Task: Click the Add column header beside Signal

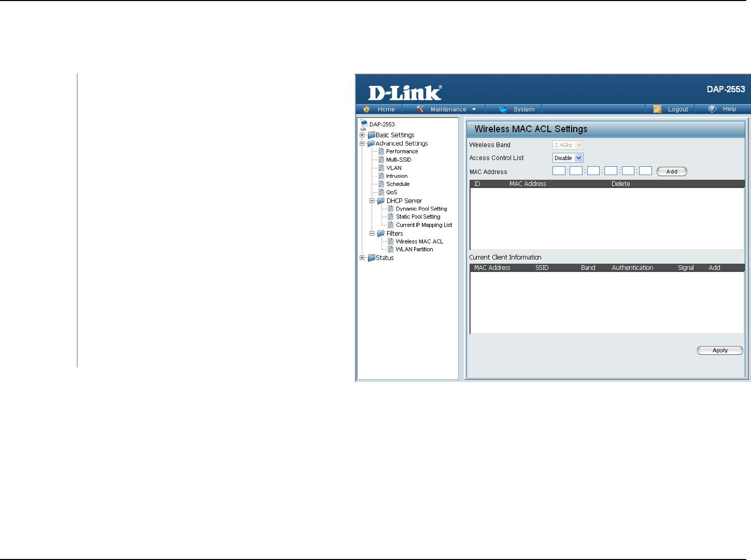Action: pyautogui.click(x=715, y=268)
